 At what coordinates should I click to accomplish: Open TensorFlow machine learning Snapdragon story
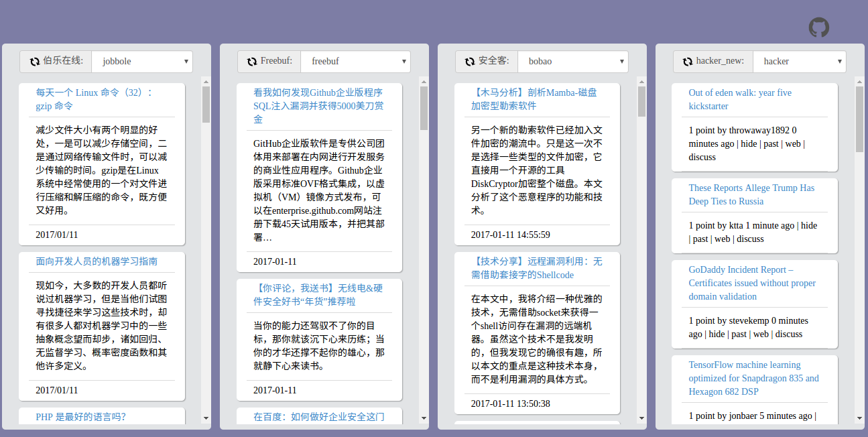(x=753, y=378)
